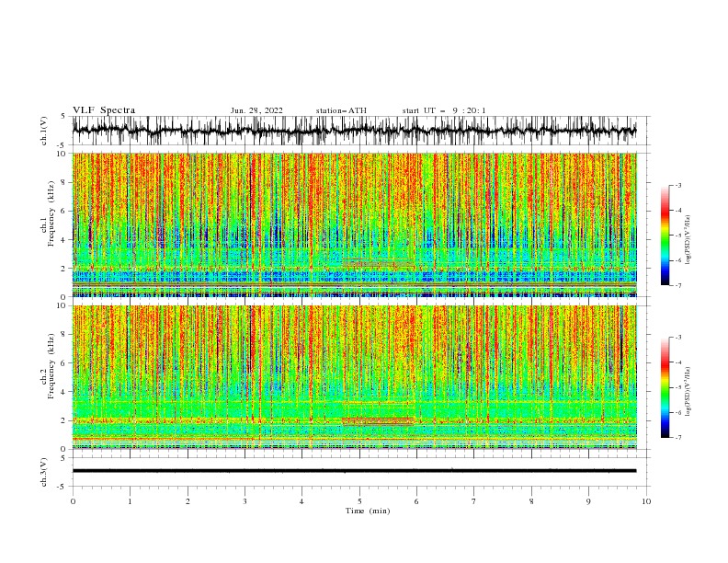The height and width of the screenshot is (563, 728).
Task: Click time axis tick label '10'
Action: click(x=646, y=501)
